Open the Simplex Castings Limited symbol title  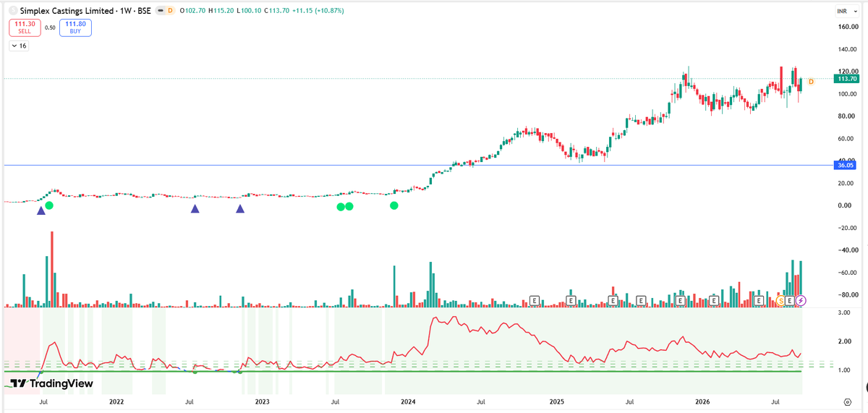pos(67,12)
